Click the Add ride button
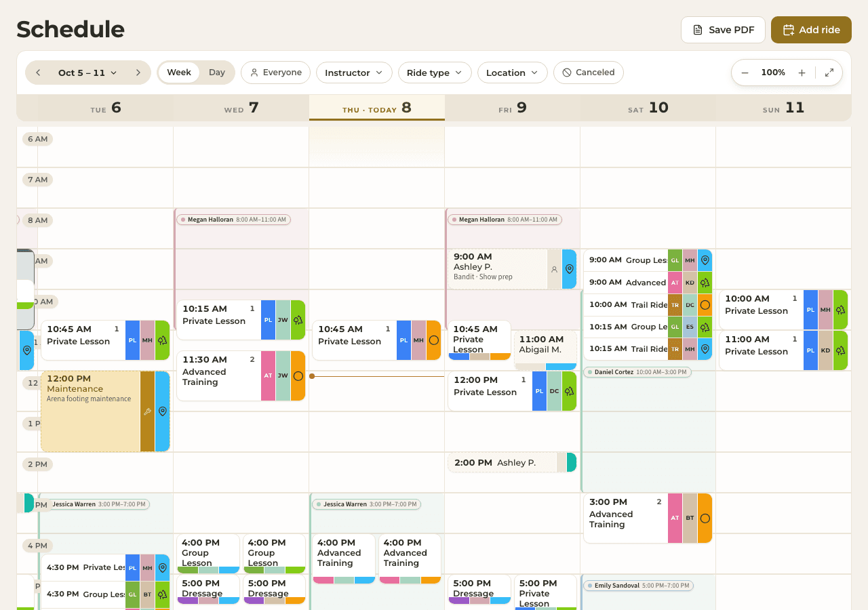 pyautogui.click(x=811, y=30)
